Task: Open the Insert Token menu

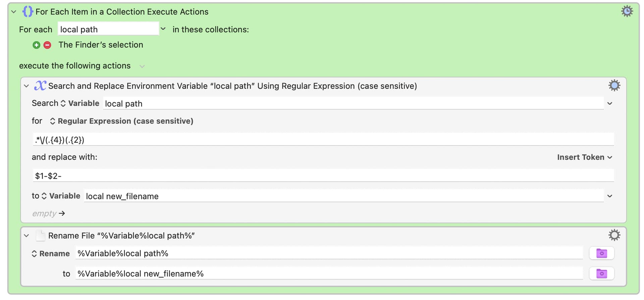Action: point(585,157)
